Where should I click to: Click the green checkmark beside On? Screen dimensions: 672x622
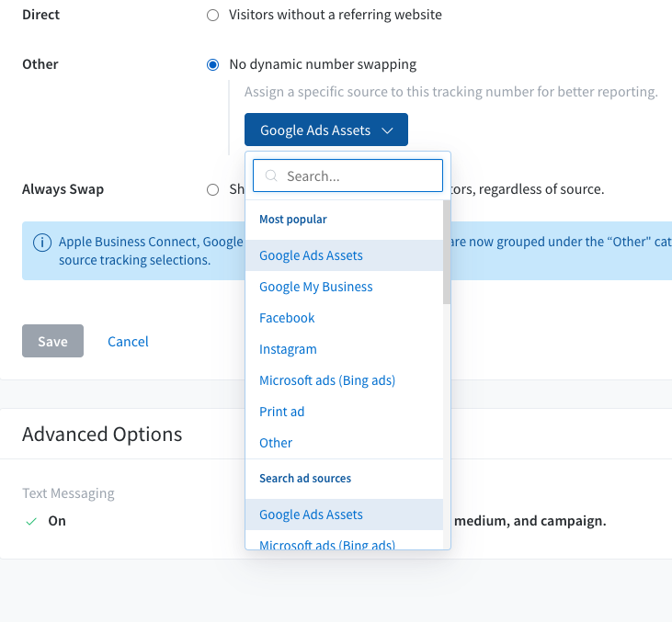coord(31,521)
